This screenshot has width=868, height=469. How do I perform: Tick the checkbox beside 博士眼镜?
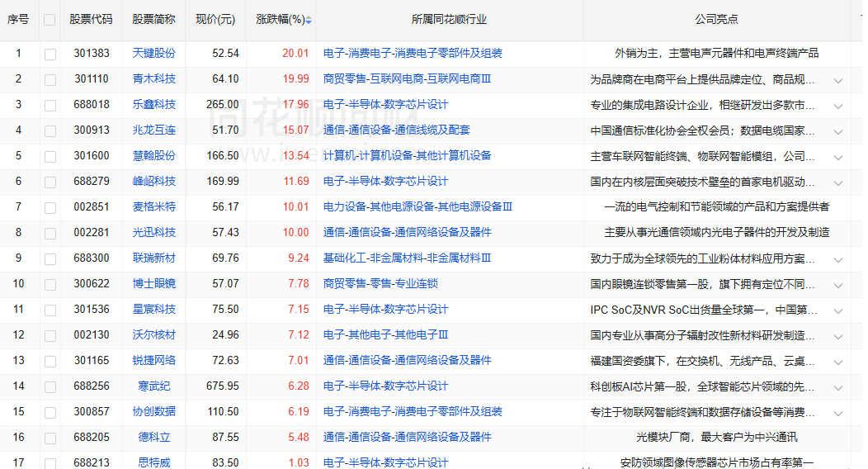point(50,285)
